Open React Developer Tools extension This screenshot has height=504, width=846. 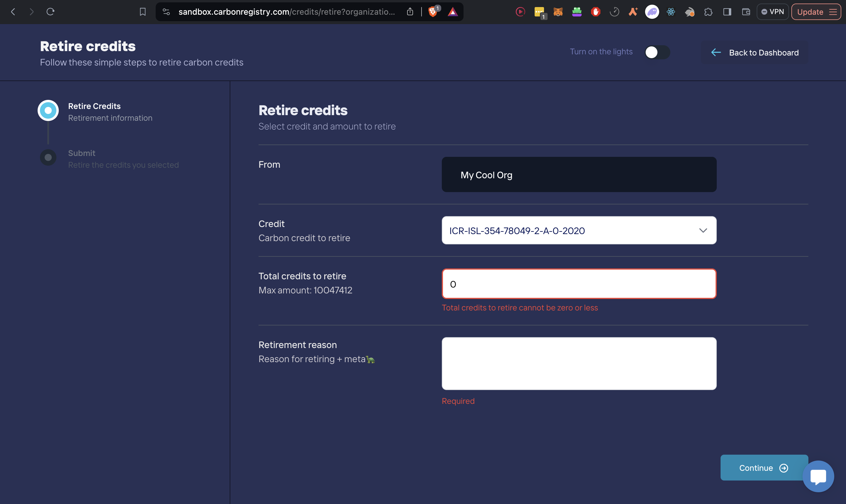(670, 12)
